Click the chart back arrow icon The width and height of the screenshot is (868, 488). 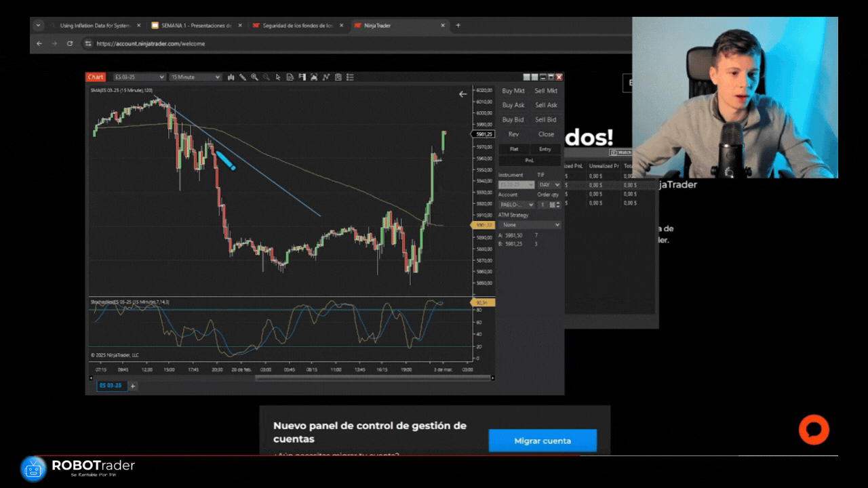pyautogui.click(x=462, y=94)
